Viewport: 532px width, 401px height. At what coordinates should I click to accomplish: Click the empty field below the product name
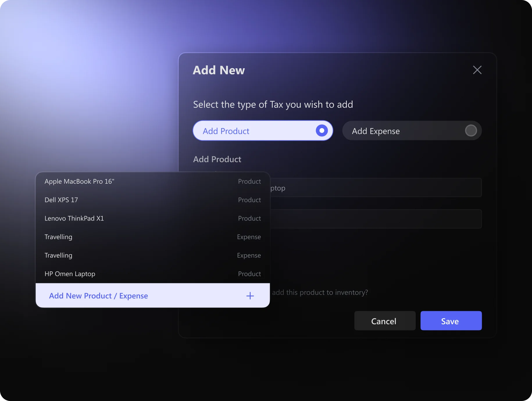pos(375,219)
